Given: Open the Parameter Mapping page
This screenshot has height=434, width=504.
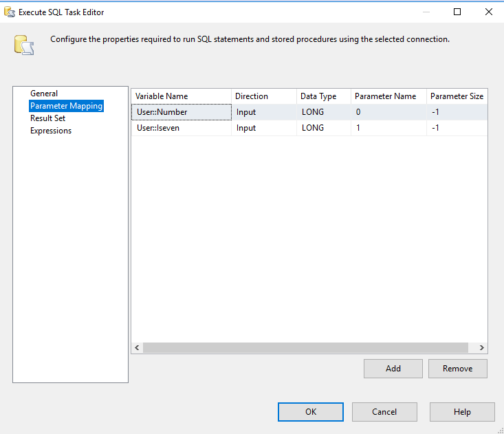Looking at the screenshot, I should pos(66,106).
